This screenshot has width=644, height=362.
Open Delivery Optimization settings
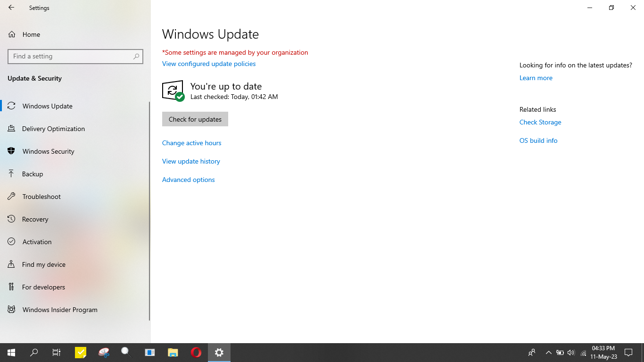pos(75,129)
